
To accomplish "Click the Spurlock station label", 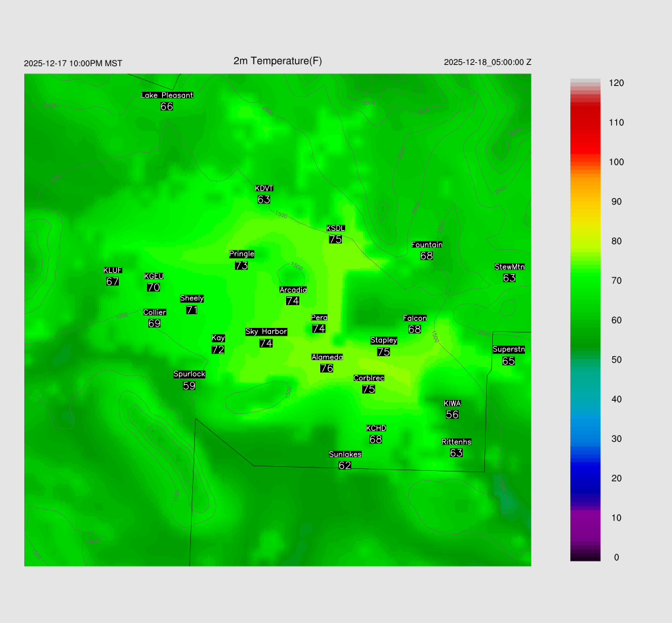I will point(189,374).
